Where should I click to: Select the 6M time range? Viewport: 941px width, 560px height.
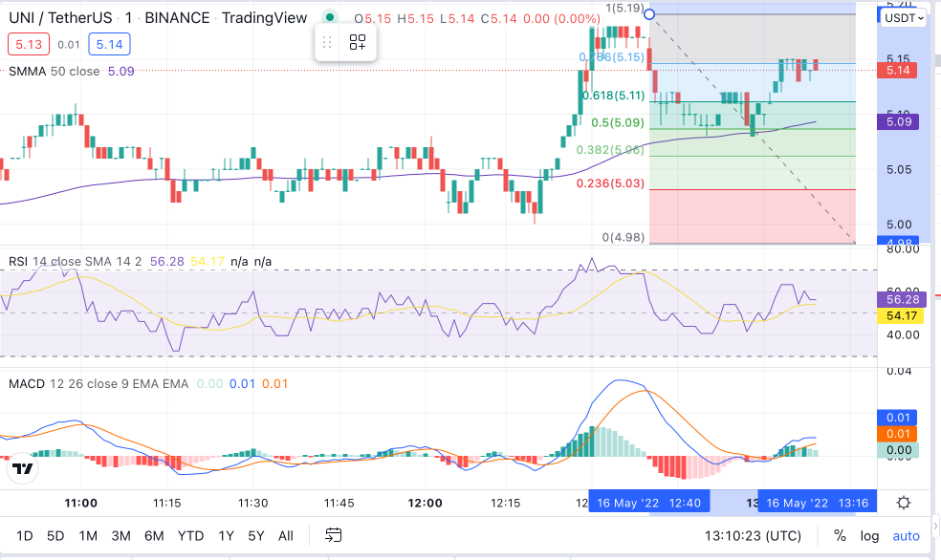154,535
